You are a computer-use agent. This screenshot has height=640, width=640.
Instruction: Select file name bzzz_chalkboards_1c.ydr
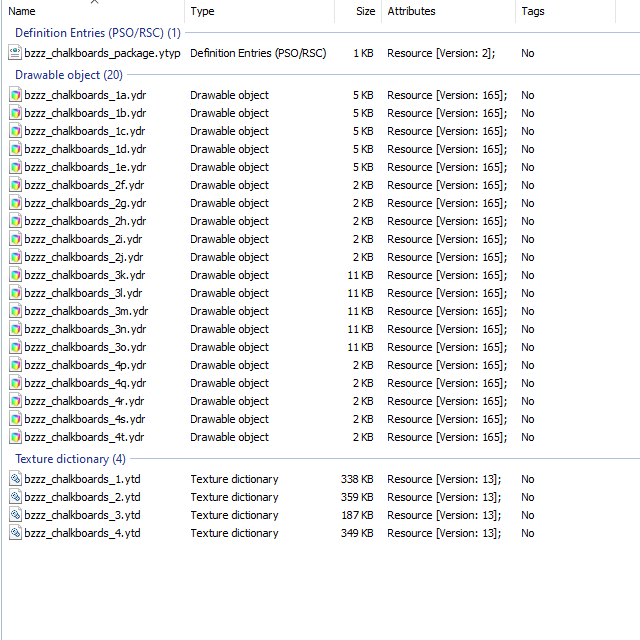(x=84, y=131)
